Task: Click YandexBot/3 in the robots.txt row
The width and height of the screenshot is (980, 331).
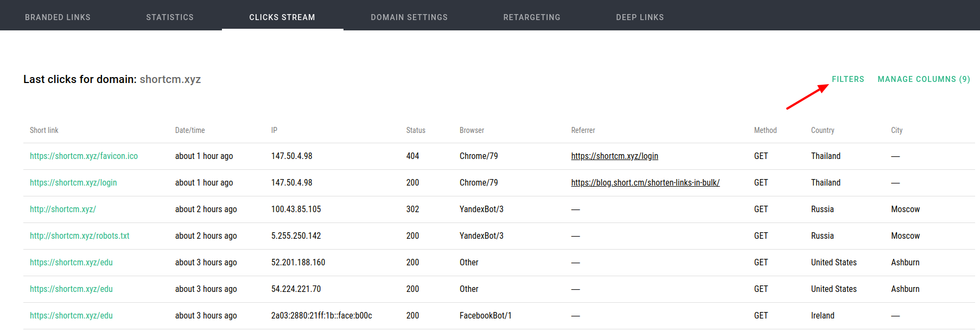Action: pos(481,236)
